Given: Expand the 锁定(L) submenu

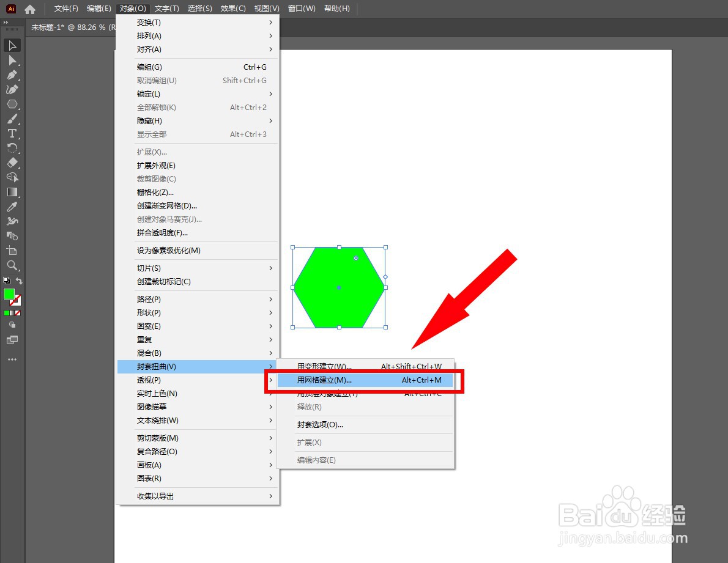Looking at the screenshot, I should [x=198, y=94].
